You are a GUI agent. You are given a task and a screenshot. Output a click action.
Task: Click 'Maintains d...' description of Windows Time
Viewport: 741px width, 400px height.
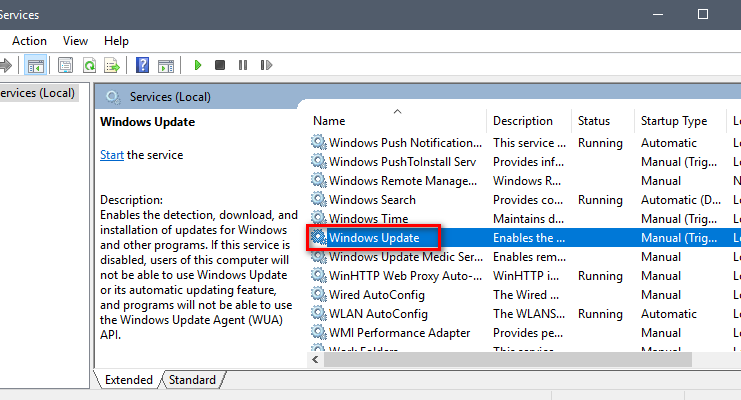tap(528, 219)
